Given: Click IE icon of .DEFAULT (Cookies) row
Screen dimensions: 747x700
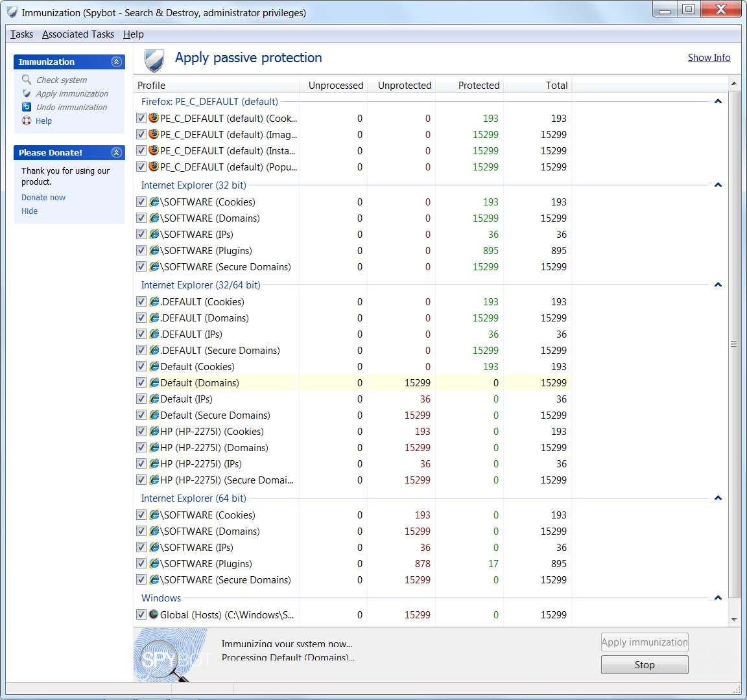Looking at the screenshot, I should click(154, 301).
